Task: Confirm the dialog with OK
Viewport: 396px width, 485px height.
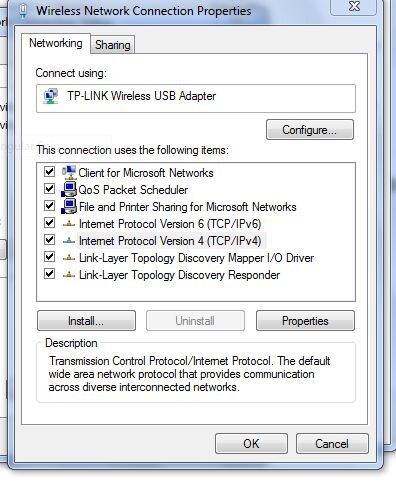Action: click(x=251, y=444)
